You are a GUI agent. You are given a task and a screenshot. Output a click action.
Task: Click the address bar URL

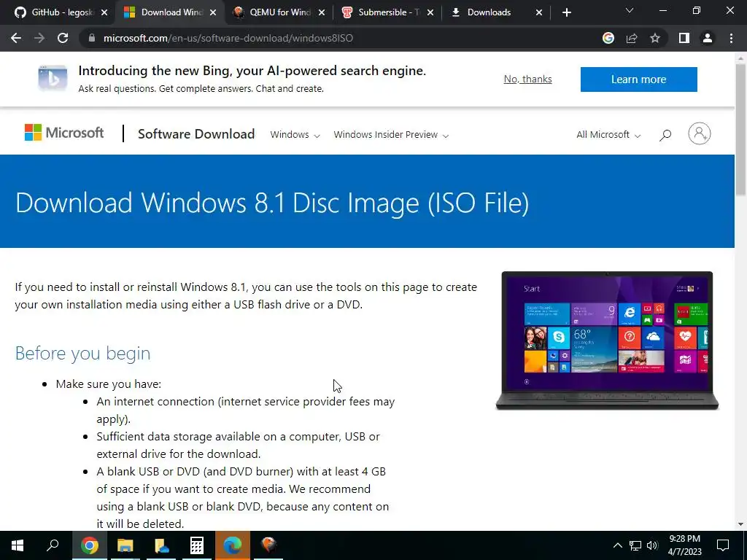click(228, 38)
